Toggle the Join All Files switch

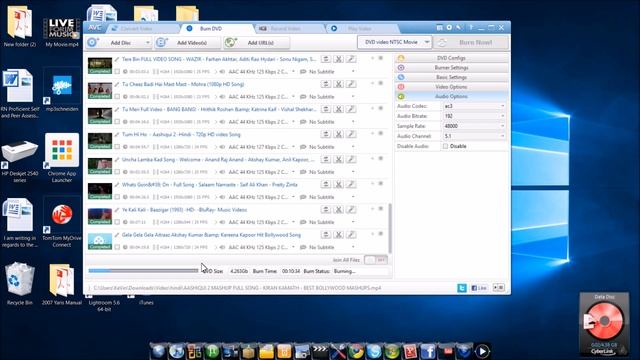pos(376,260)
